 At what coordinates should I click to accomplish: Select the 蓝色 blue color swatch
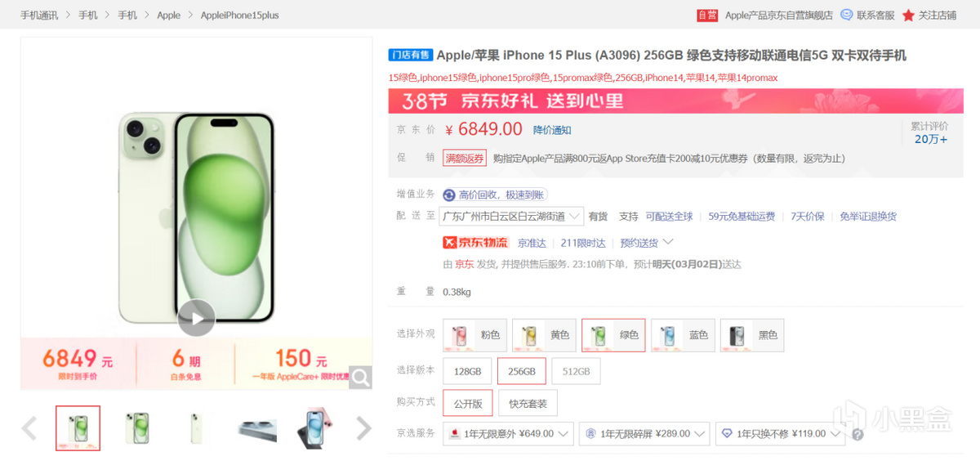pyautogui.click(x=683, y=335)
